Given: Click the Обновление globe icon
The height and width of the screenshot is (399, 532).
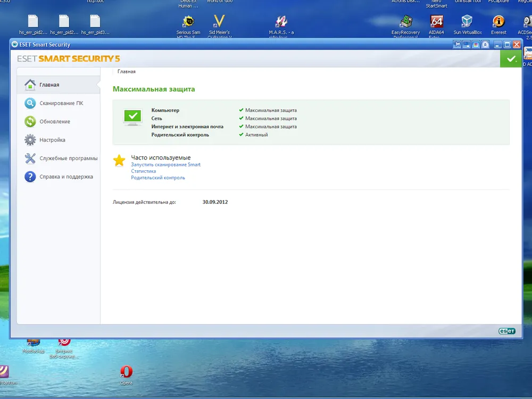Looking at the screenshot, I should click(x=30, y=122).
